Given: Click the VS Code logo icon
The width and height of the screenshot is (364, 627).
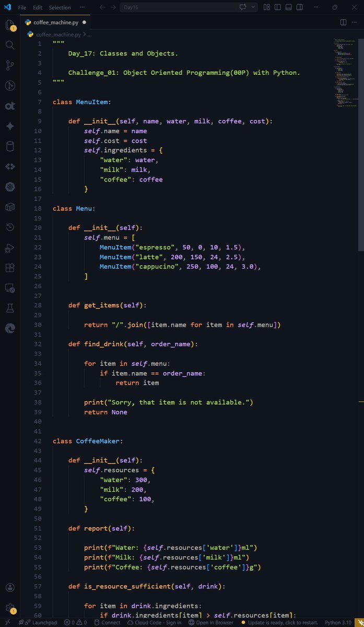Looking at the screenshot, I should (7, 7).
